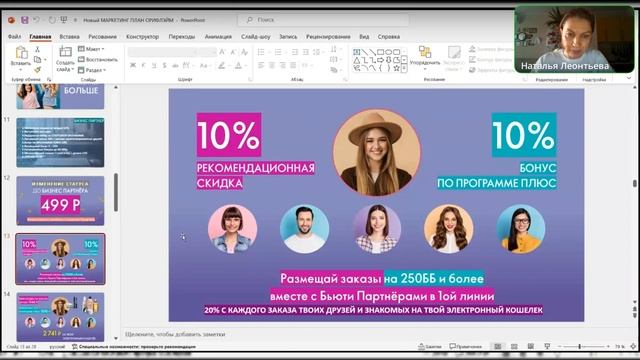Open the Упорядочить arrange icon
Image resolution: width=640 pixels, height=360 pixels.
(x=424, y=52)
